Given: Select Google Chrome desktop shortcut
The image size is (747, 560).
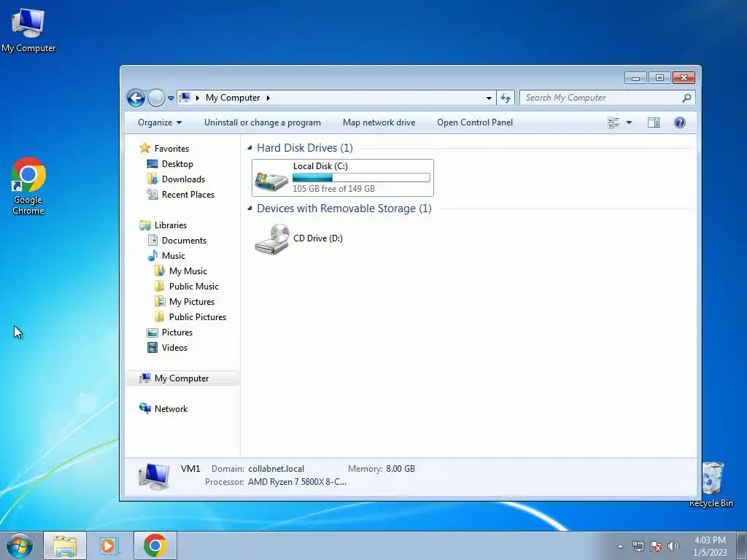Looking at the screenshot, I should 28,186.
